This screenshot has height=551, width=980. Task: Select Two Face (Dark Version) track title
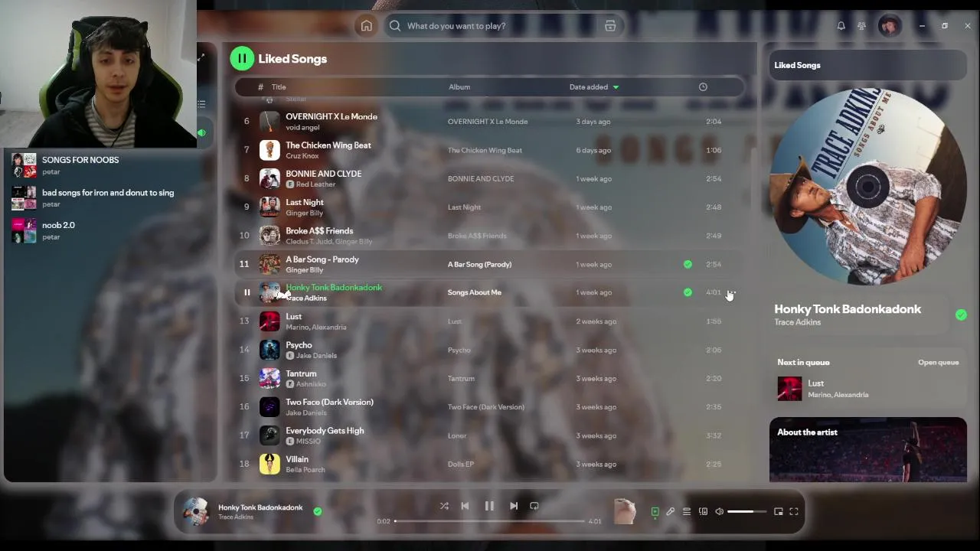point(329,403)
